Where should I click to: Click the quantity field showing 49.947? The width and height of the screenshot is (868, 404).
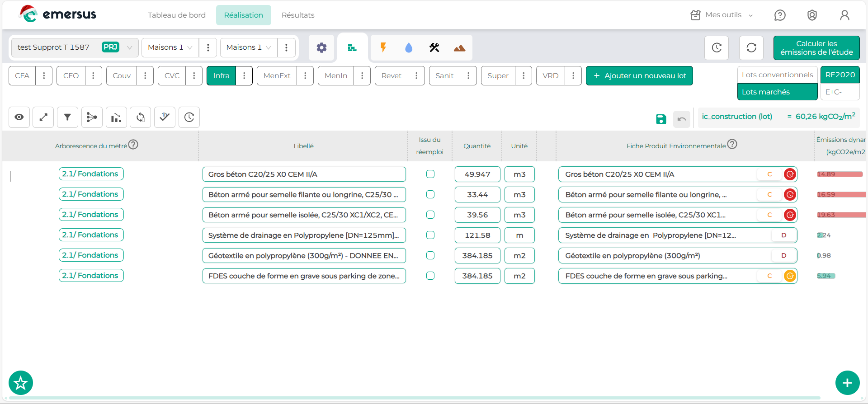coord(477,174)
